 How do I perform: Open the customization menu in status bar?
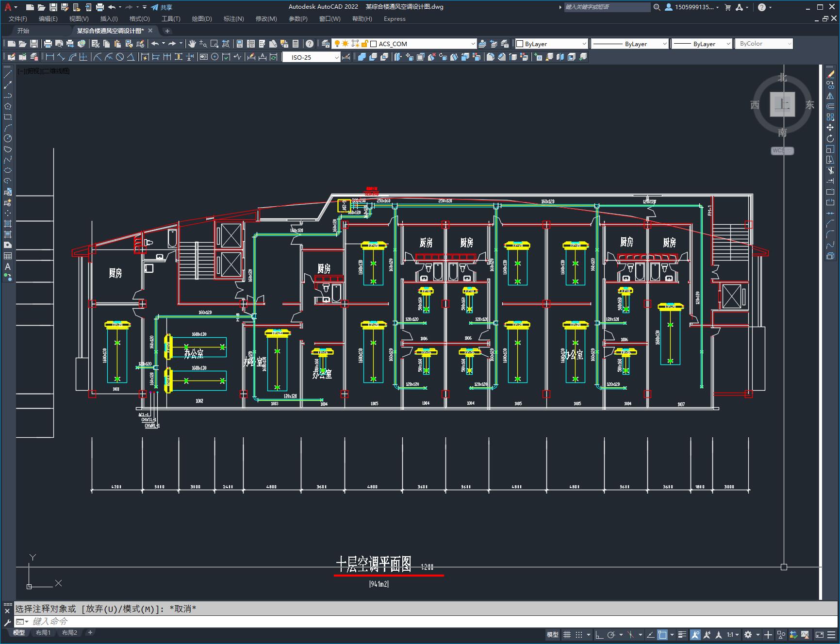point(831,635)
